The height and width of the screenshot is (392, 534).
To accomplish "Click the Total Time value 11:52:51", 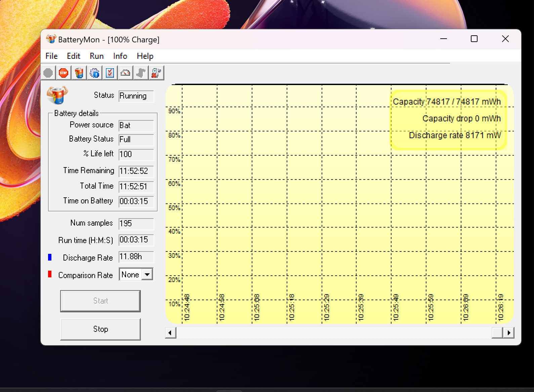I will 136,187.
